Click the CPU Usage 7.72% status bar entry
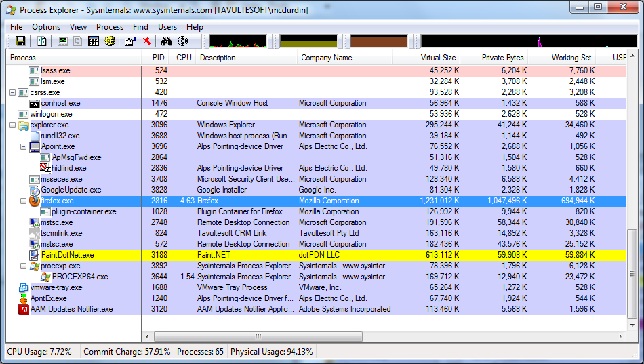644x364 pixels. 39,352
